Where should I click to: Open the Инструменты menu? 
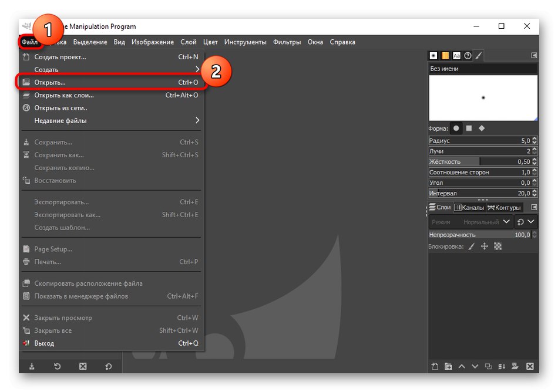coord(245,42)
